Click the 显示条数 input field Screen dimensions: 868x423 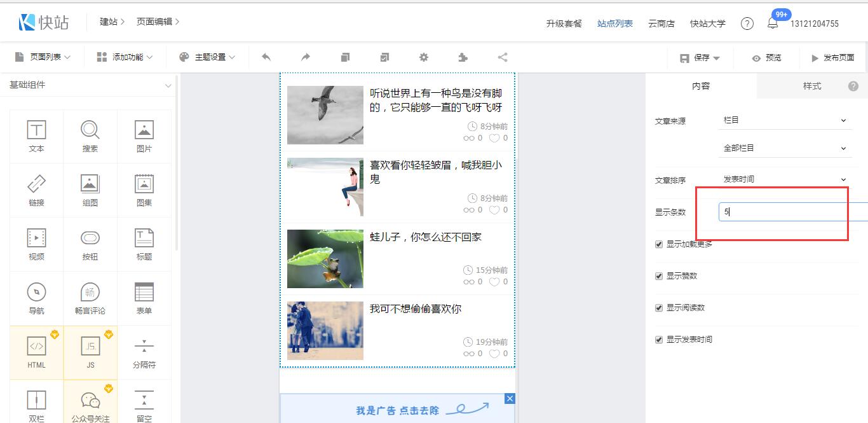pos(788,212)
